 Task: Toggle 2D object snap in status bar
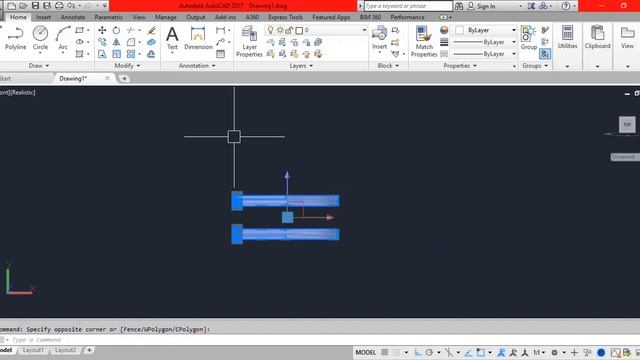(x=480, y=352)
